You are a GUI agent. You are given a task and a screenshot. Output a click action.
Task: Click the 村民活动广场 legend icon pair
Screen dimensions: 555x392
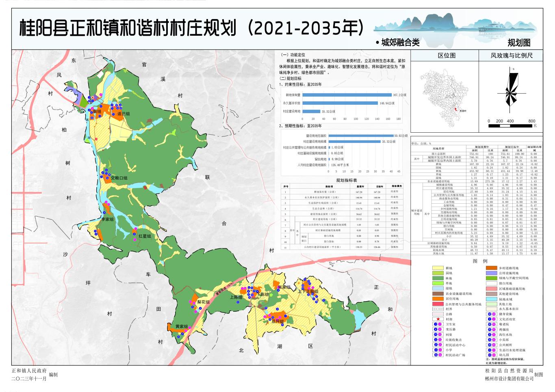click(x=438, y=355)
